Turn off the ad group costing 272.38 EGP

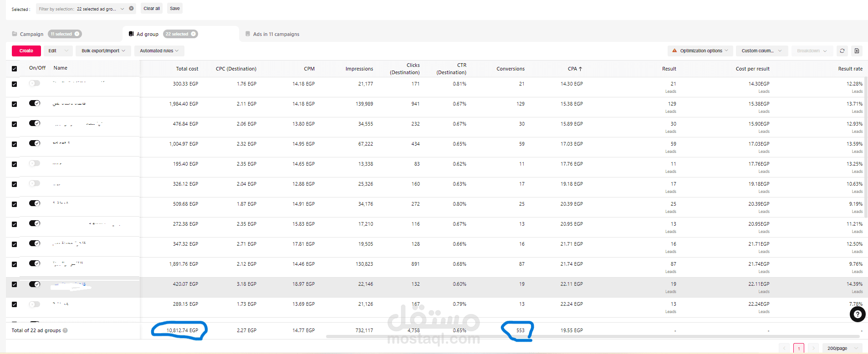pos(35,223)
